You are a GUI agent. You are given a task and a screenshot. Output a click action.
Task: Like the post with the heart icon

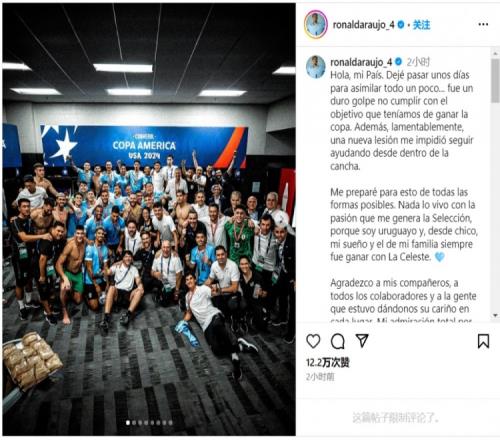313,341
